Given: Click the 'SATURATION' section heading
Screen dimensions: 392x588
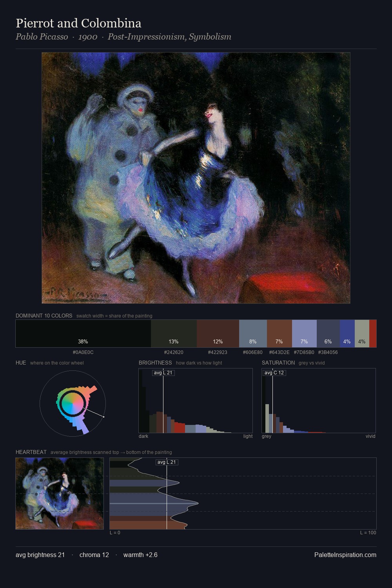Looking at the screenshot, I should point(278,363).
